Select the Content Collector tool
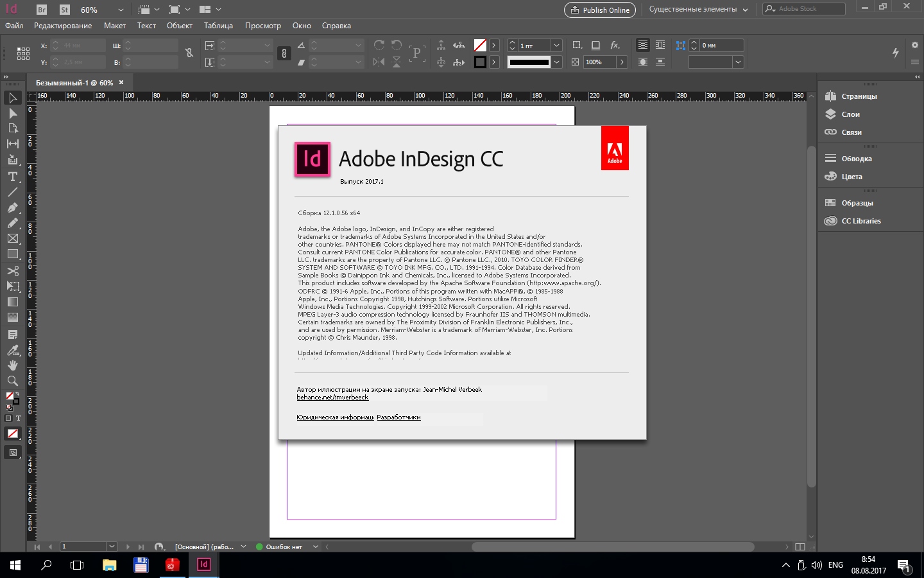 pyautogui.click(x=12, y=160)
